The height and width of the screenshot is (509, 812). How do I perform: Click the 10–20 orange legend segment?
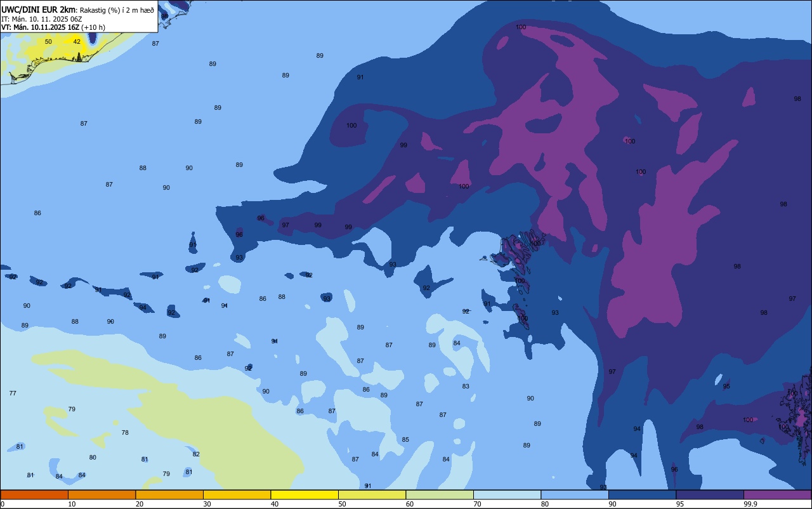[x=101, y=494]
